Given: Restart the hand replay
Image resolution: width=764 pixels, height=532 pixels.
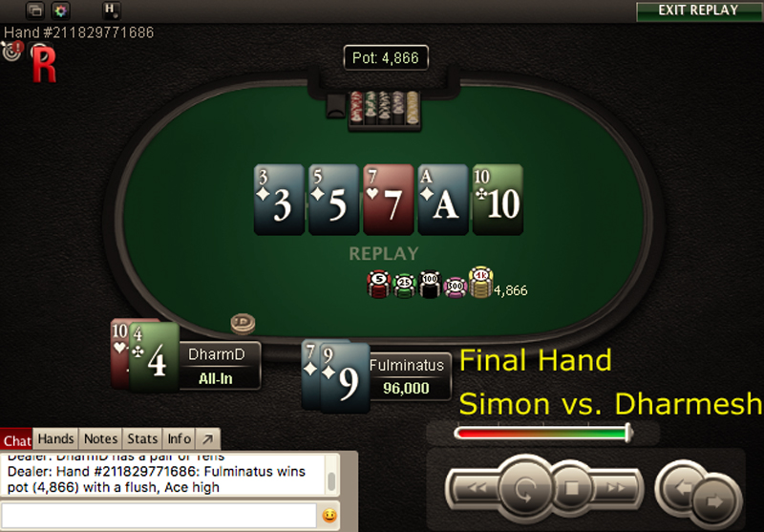Looking at the screenshot, I should tap(525, 489).
